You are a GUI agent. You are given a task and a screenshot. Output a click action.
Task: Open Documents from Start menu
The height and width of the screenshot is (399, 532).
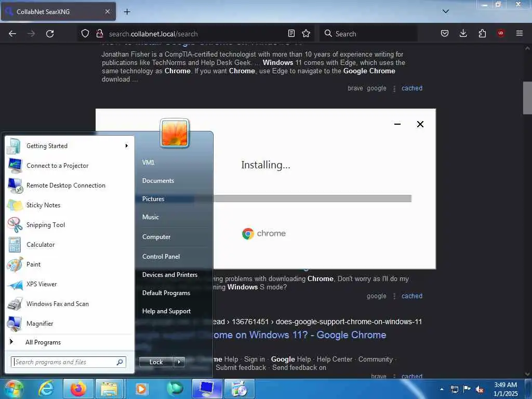158,181
